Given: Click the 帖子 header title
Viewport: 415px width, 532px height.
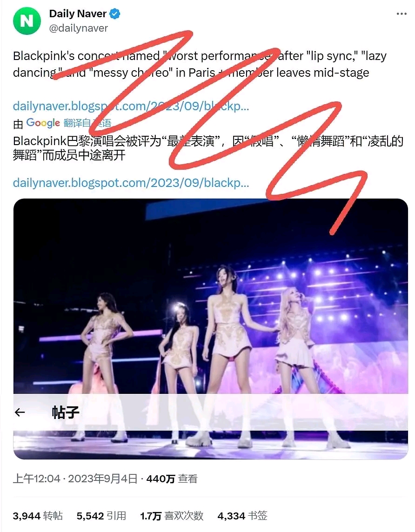Looking at the screenshot, I should (66, 412).
